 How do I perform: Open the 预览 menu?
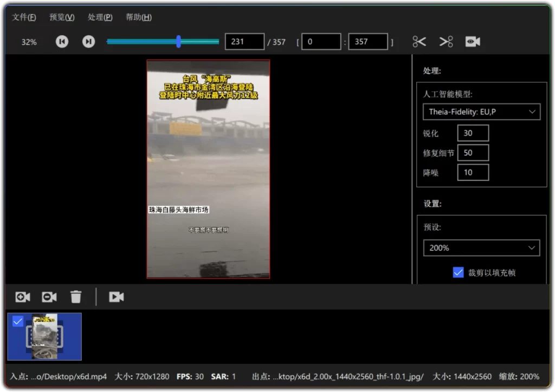[61, 17]
